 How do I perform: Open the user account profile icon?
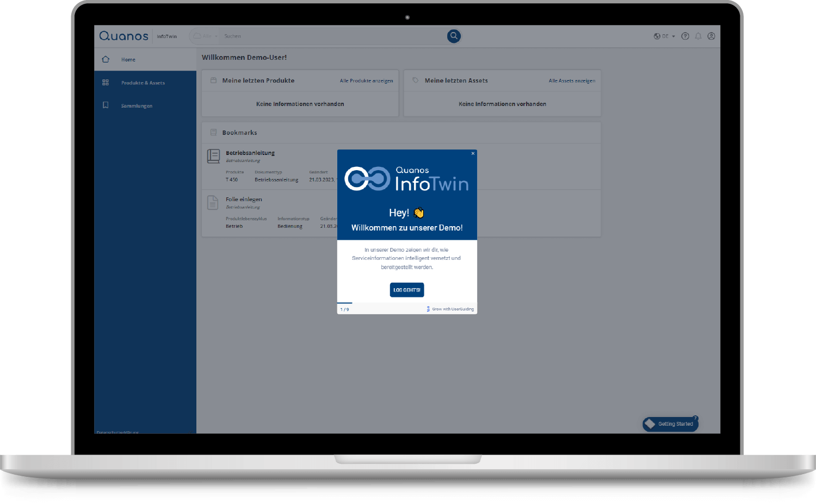coord(711,36)
